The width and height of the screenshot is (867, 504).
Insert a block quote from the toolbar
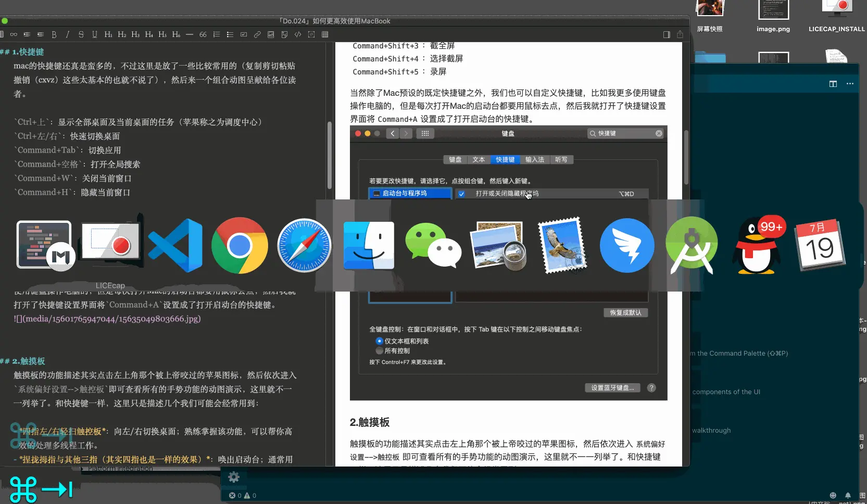coord(203,34)
